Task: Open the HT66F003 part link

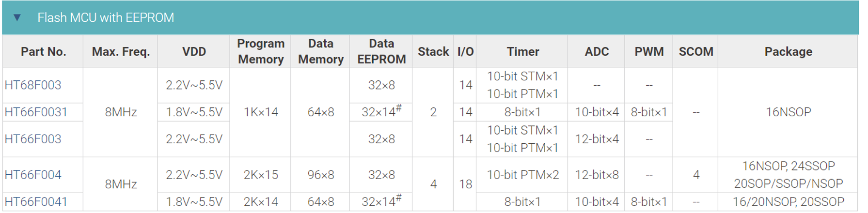Action: click(33, 139)
